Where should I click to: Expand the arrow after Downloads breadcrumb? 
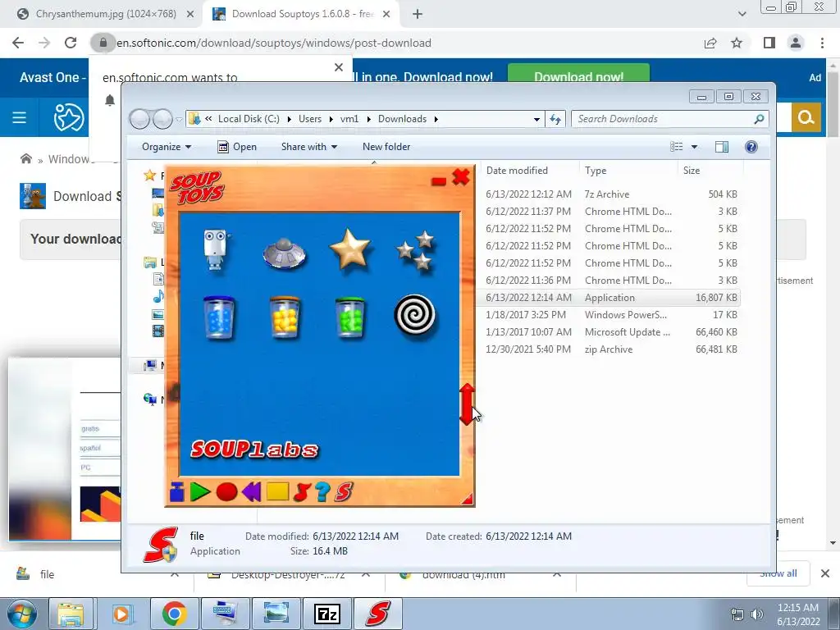coord(436,119)
